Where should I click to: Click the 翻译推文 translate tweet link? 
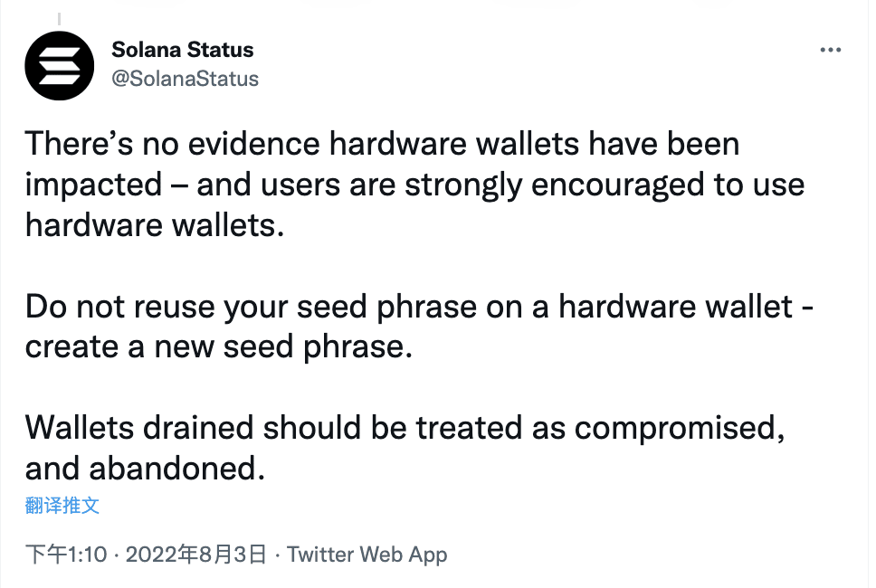(62, 506)
